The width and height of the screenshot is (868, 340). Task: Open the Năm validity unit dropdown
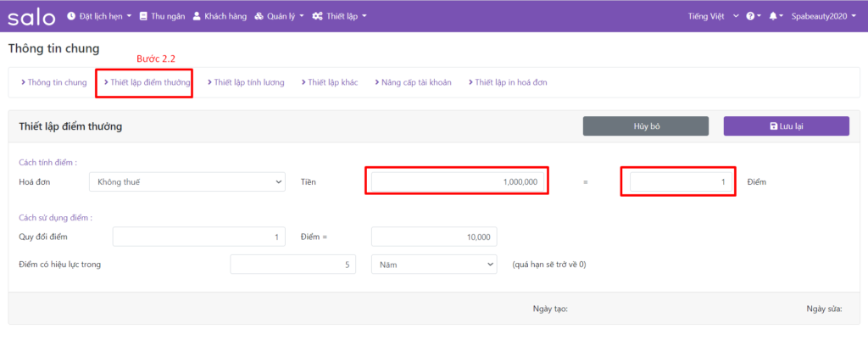click(x=434, y=265)
